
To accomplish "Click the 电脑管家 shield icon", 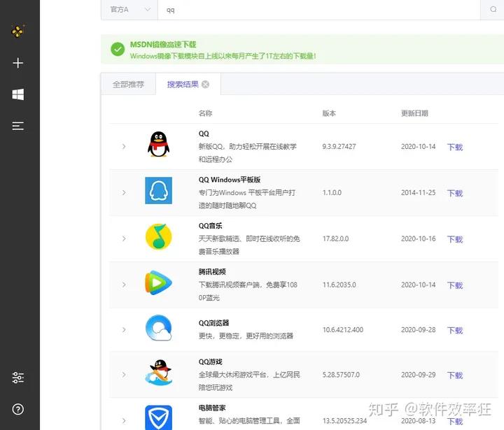I will pyautogui.click(x=158, y=417).
